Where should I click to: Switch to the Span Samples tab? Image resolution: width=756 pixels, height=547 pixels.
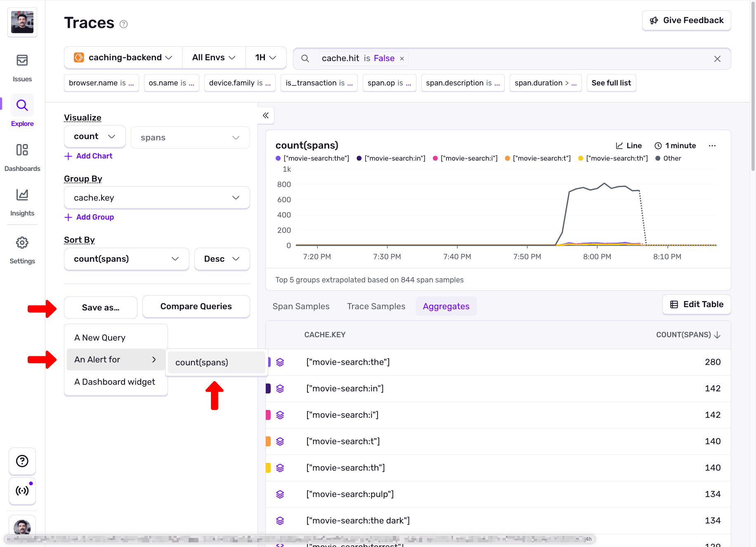[x=301, y=306]
